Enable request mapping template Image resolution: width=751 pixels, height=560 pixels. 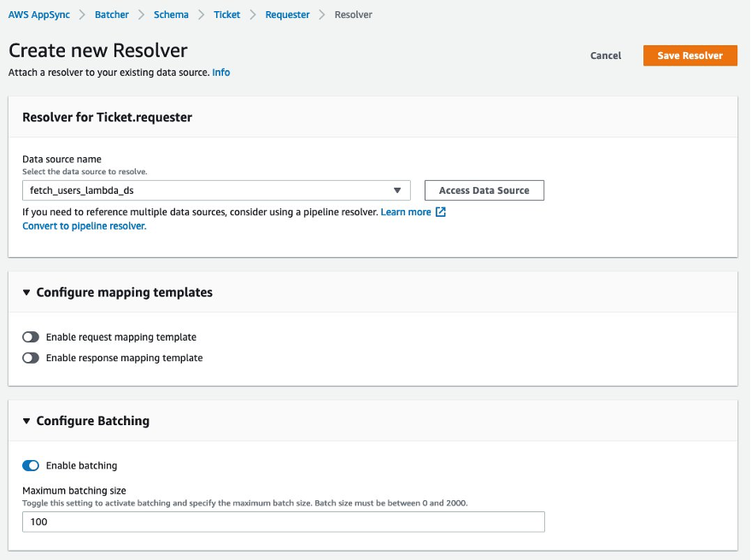32,337
